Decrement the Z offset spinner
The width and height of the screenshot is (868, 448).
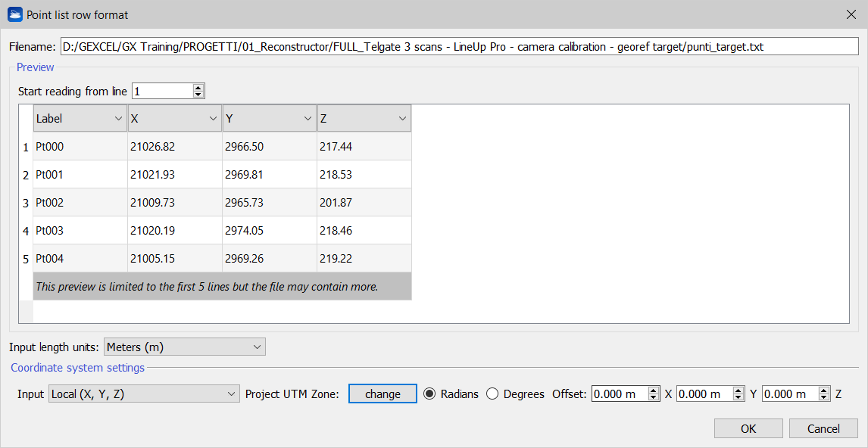[824, 398]
